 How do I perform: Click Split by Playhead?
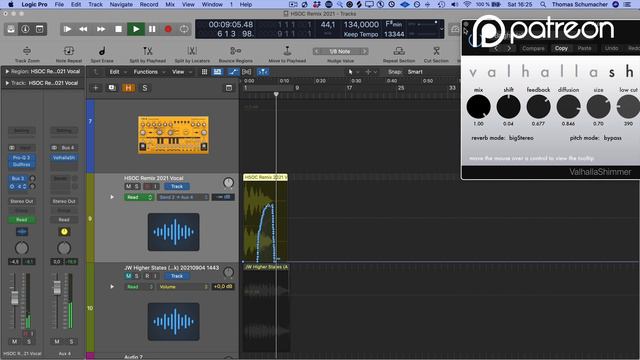point(148,54)
